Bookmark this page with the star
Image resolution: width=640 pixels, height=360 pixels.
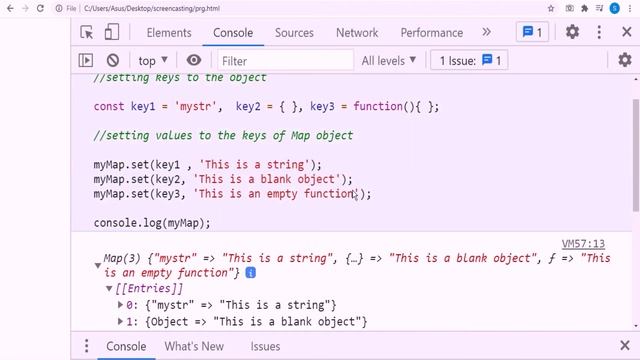[551, 8]
